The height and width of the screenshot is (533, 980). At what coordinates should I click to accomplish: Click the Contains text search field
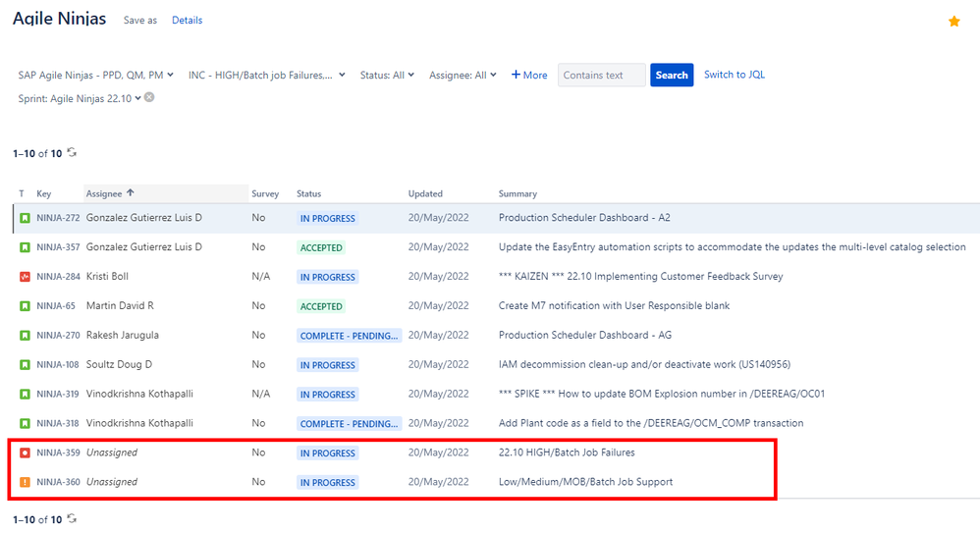[x=601, y=75]
